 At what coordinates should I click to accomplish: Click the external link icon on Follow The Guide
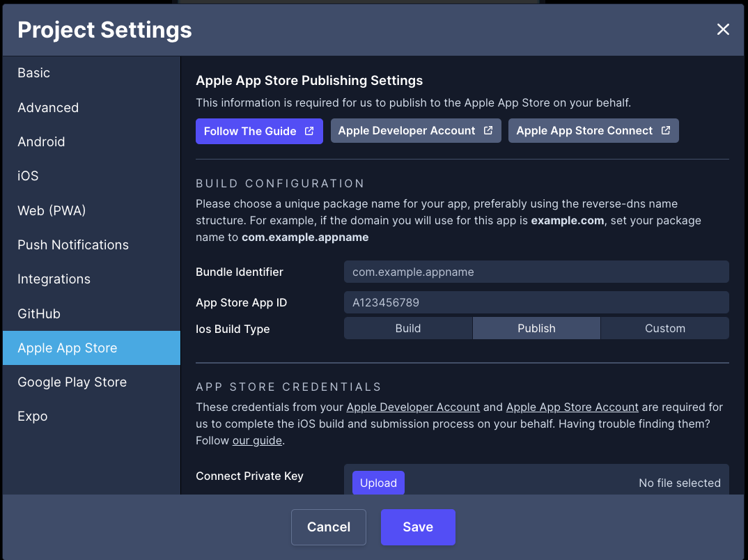point(309,131)
